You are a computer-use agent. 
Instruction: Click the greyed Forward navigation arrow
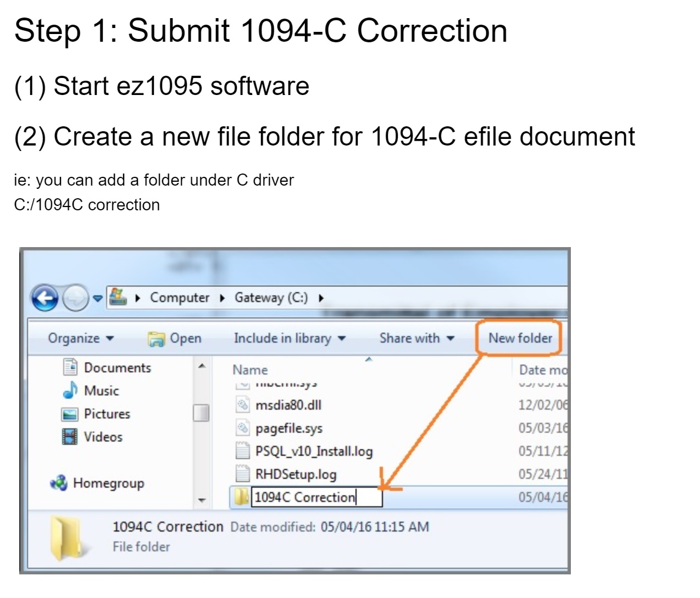tap(75, 298)
